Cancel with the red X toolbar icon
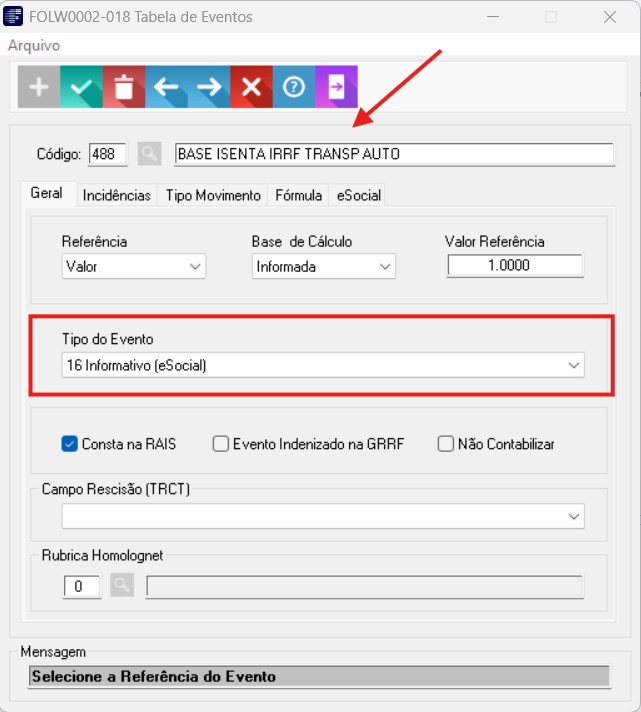The height and width of the screenshot is (712, 641). [251, 87]
